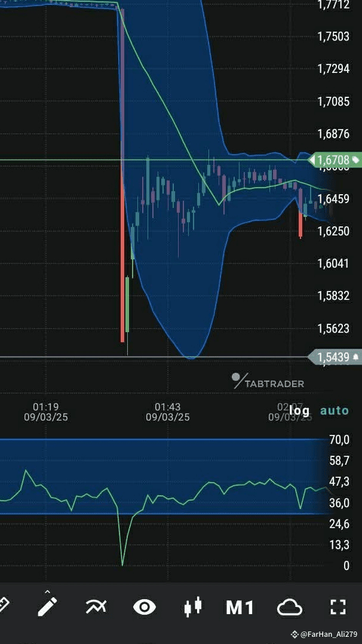Screen dimensions: 362x644
Task: Click the 1,6250 price axis value
Action: click(x=333, y=231)
